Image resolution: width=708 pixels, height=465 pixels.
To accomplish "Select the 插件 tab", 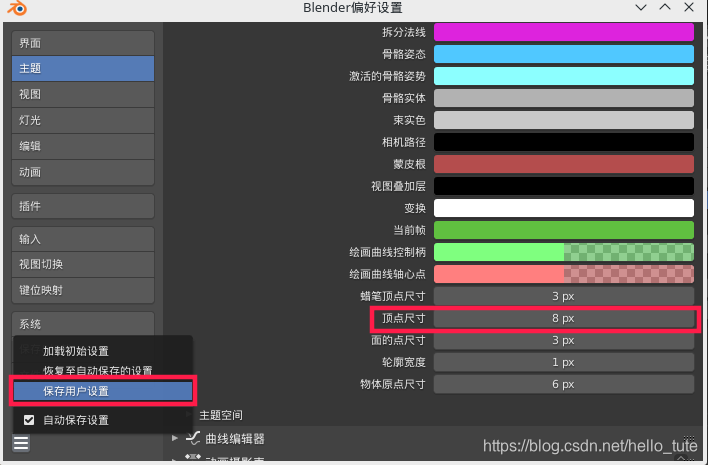I will [x=83, y=206].
